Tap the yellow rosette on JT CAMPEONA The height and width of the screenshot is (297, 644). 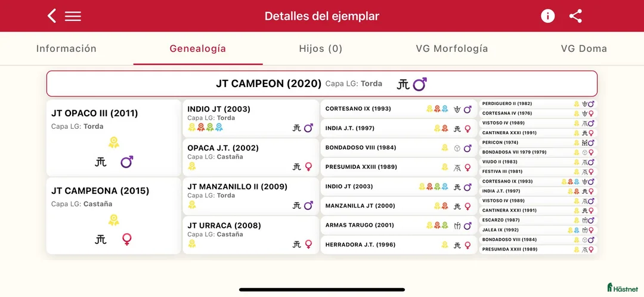(x=113, y=220)
